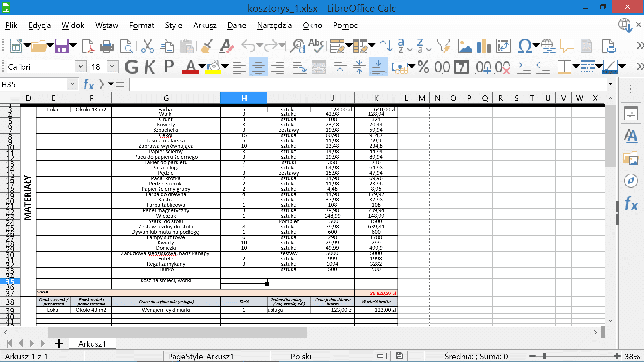
Task: Toggle Align Bottom vertical alignment
Action: point(378,67)
